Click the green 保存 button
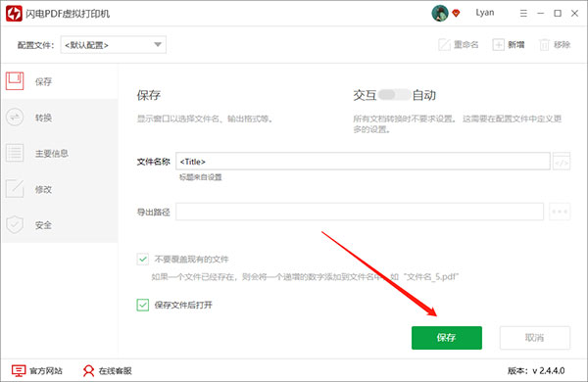588x382 pixels. pos(447,338)
